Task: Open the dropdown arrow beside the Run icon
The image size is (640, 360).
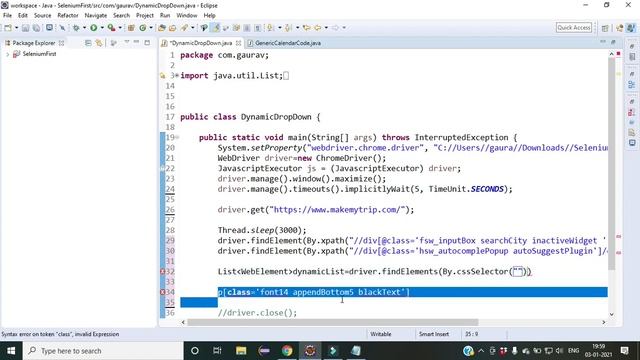Action: point(102,28)
